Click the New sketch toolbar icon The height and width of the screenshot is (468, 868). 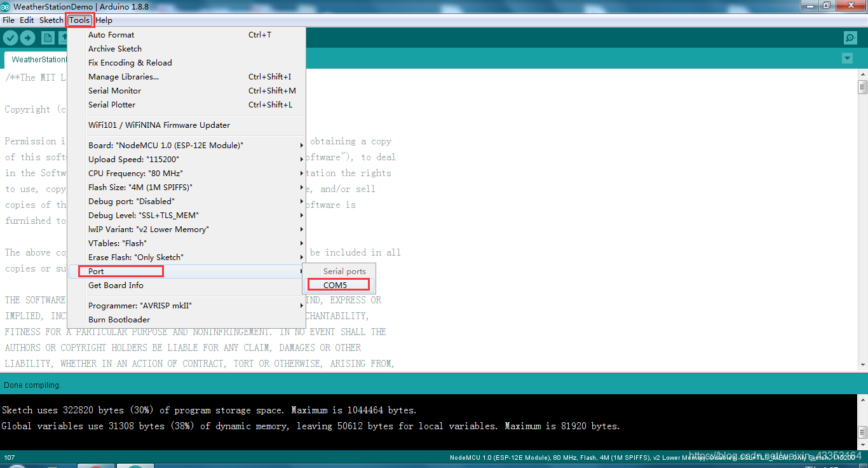[x=48, y=38]
